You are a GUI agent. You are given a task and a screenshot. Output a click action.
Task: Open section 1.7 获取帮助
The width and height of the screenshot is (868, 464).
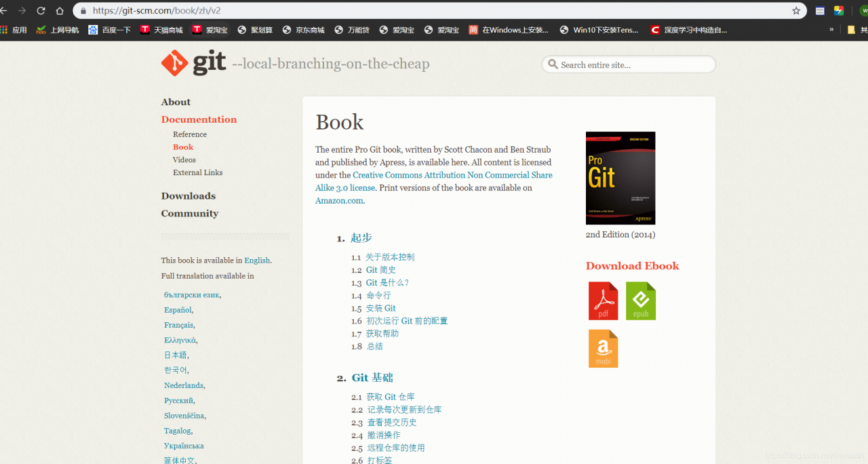[x=382, y=334]
